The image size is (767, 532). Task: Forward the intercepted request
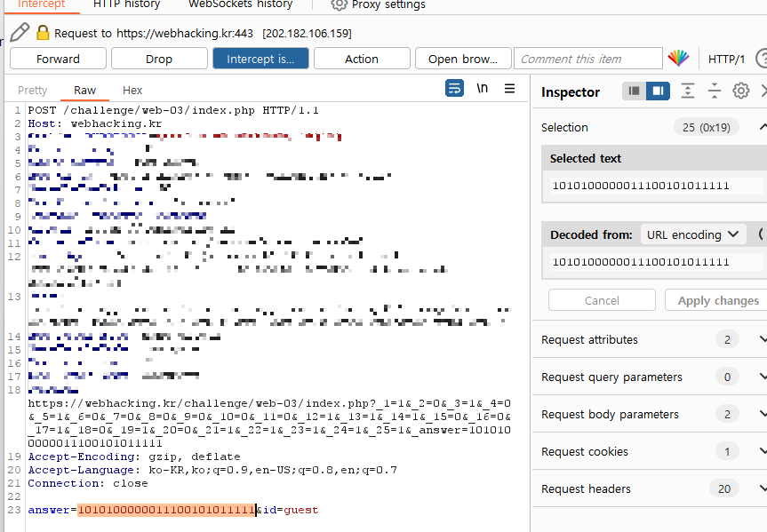[58, 59]
